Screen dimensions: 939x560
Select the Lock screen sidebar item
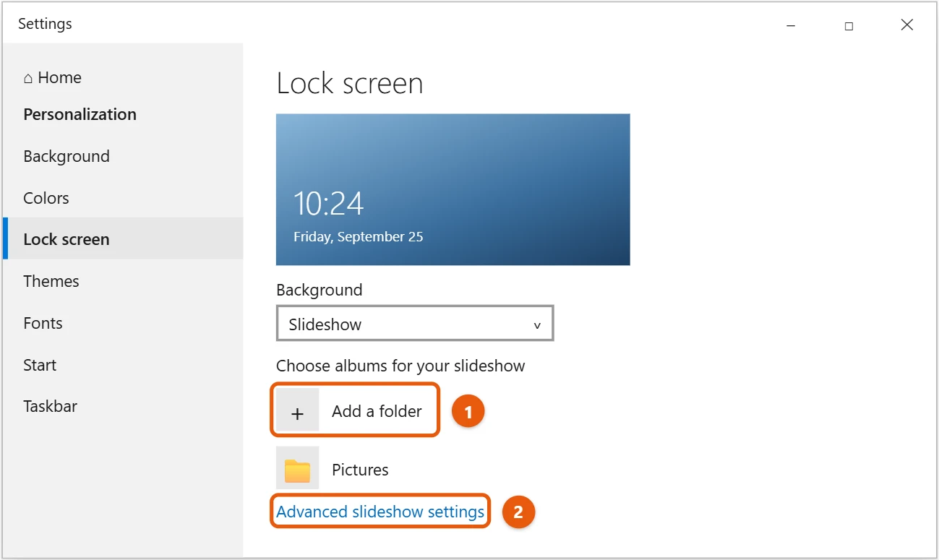click(123, 239)
